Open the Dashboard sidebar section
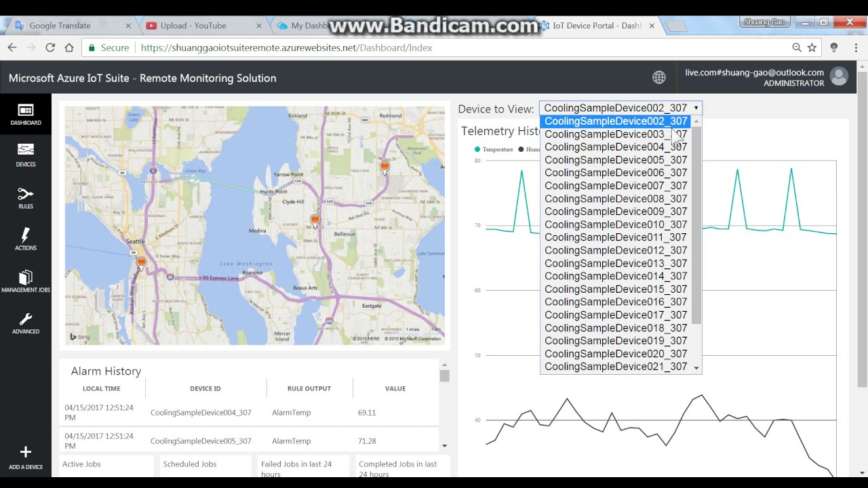Image resolution: width=868 pixels, height=488 pixels. point(25,115)
